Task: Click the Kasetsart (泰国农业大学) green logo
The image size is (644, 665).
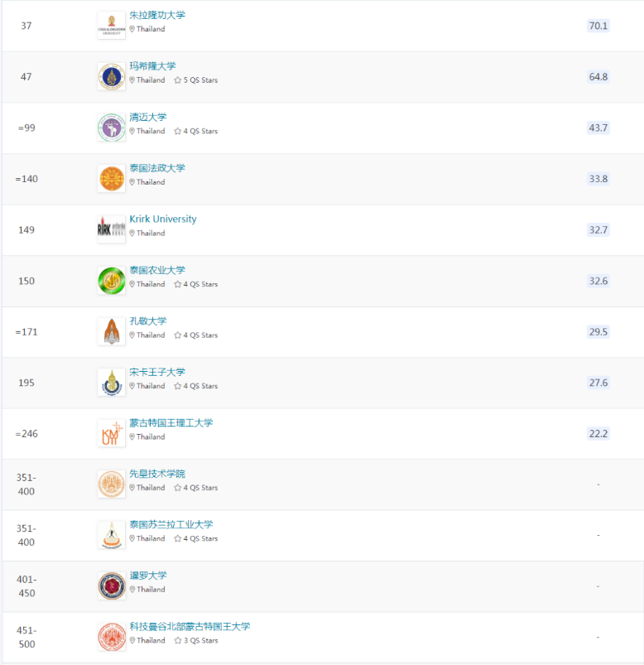Action: point(111,281)
